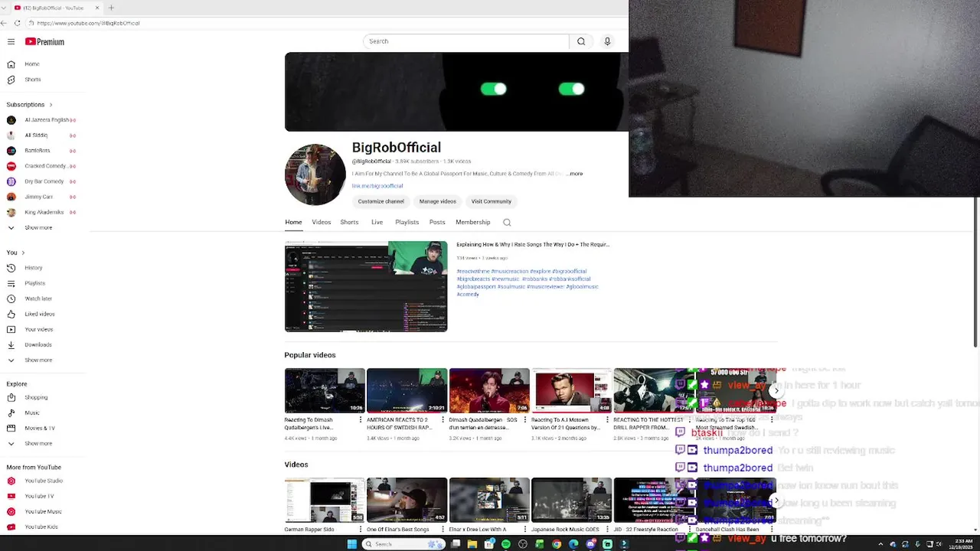Open the featured video thumbnail with green screen
Image resolution: width=980 pixels, height=551 pixels.
pos(366,287)
